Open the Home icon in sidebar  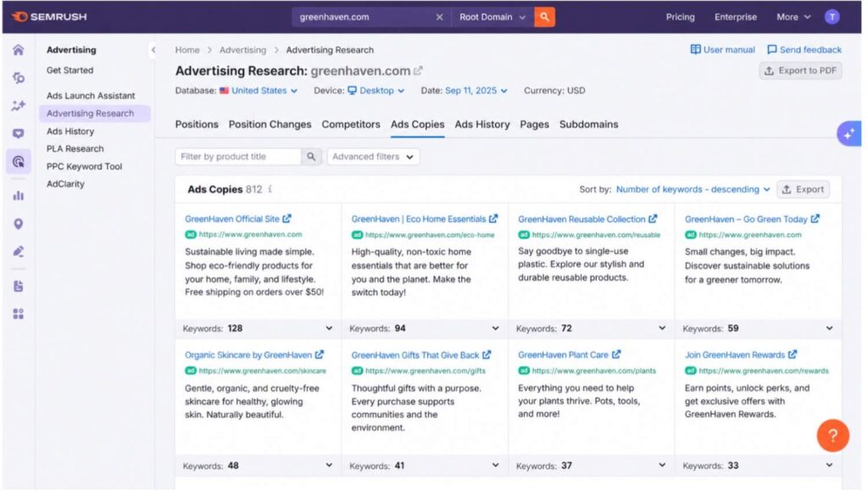(x=19, y=50)
